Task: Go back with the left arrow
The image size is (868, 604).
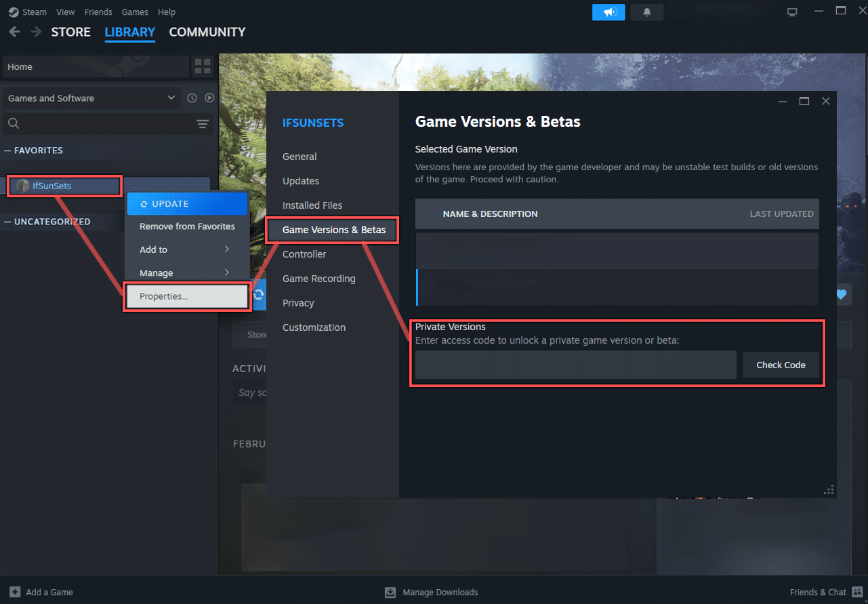Action: coord(14,32)
